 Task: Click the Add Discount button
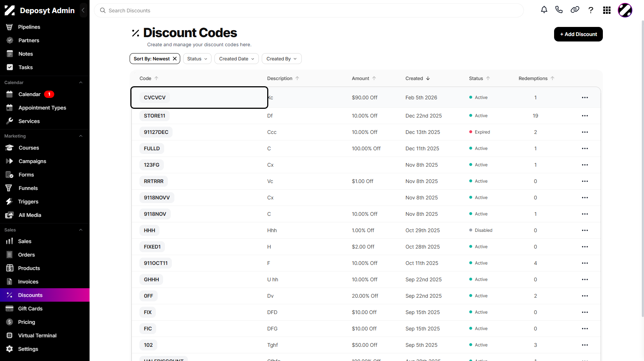pos(578,34)
